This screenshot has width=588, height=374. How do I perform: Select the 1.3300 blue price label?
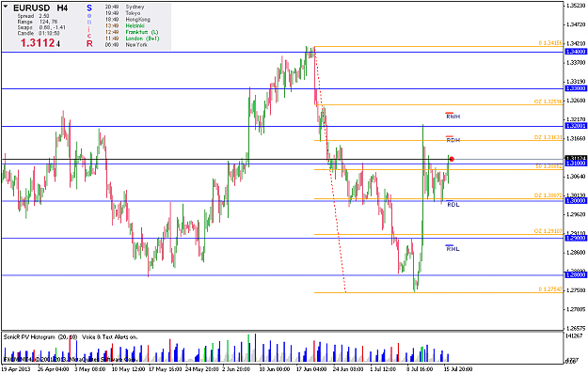point(575,88)
